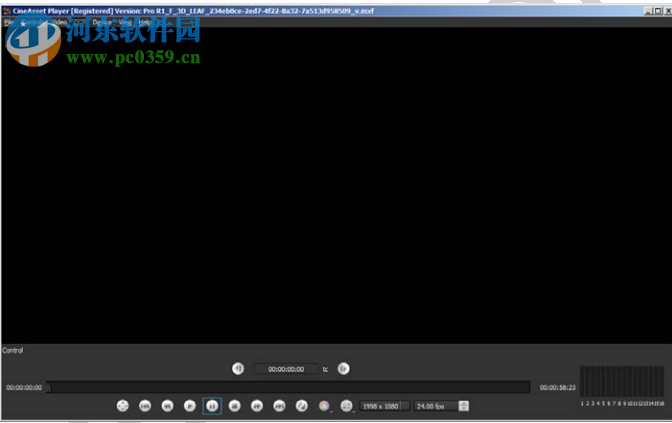Viewport: 672px width, 423px height.
Task: Open the Device menu
Action: pos(102,22)
